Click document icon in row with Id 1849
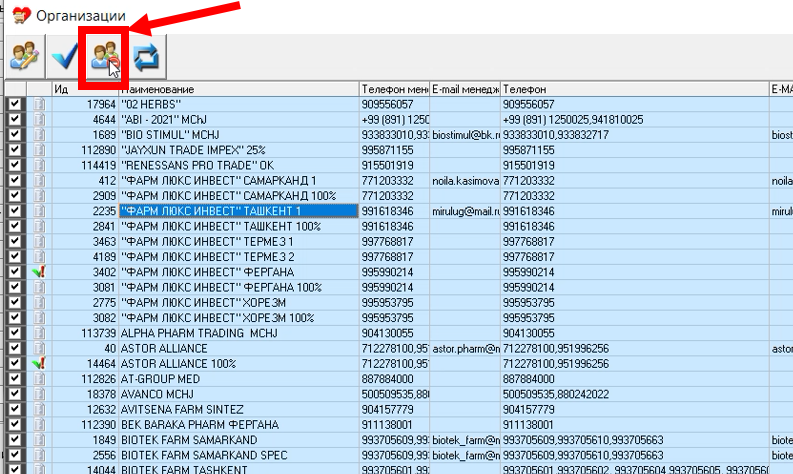793x474 pixels. 39,440
